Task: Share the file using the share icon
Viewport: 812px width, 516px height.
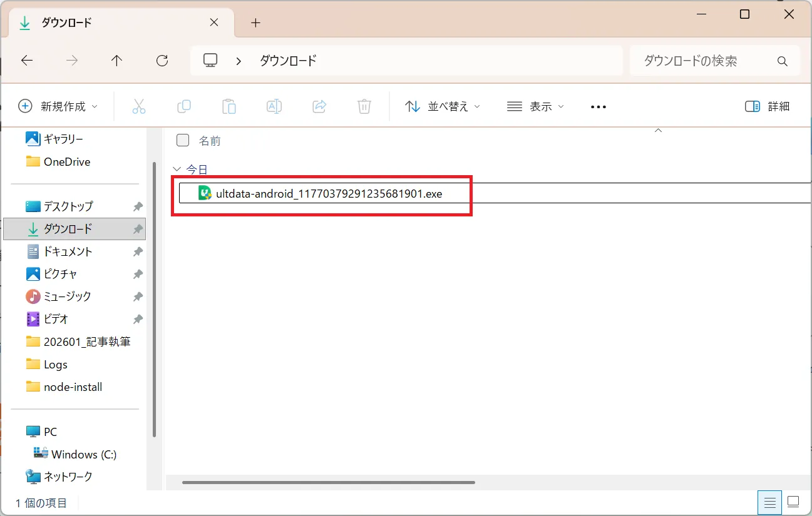Action: [319, 106]
